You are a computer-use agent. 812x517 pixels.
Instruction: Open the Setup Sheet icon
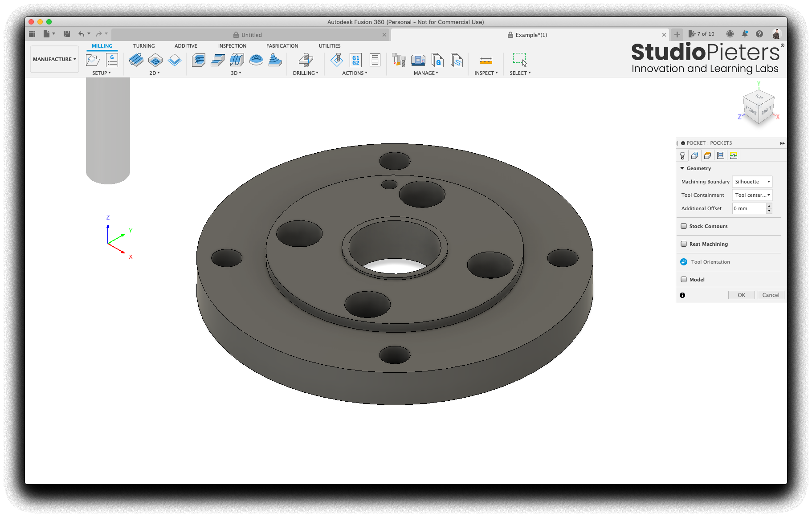375,60
